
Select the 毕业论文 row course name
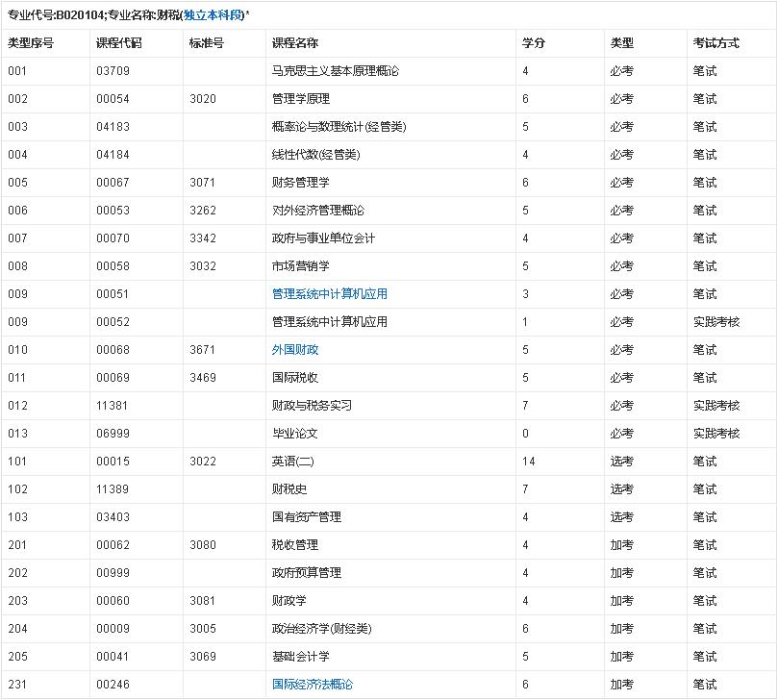[x=295, y=434]
